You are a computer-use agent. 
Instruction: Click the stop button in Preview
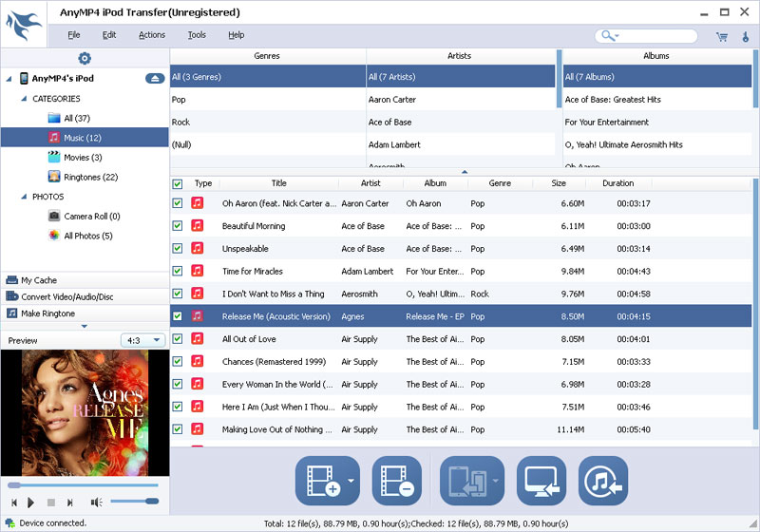coord(51,503)
